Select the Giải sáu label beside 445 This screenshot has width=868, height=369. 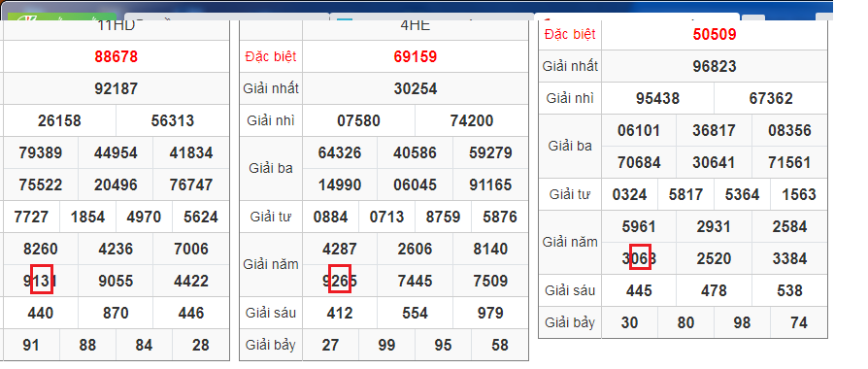pyautogui.click(x=570, y=291)
